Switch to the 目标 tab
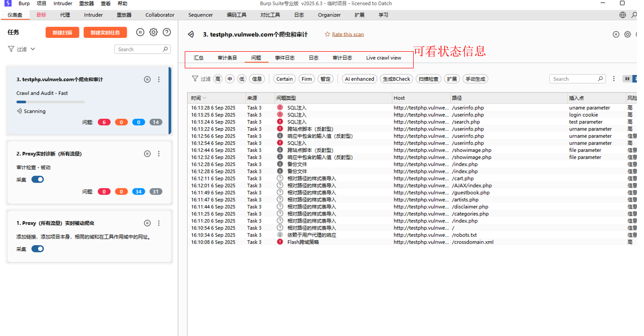644x336 pixels. [x=41, y=15]
